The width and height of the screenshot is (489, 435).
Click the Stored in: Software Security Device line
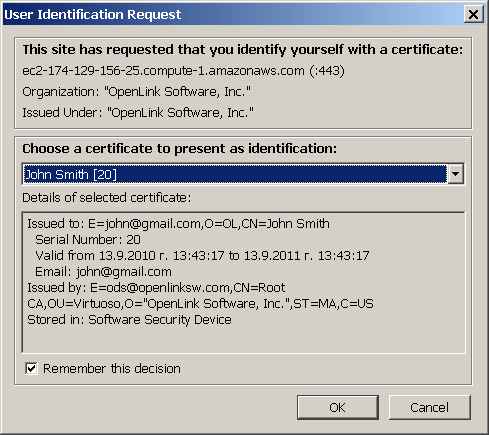129,320
